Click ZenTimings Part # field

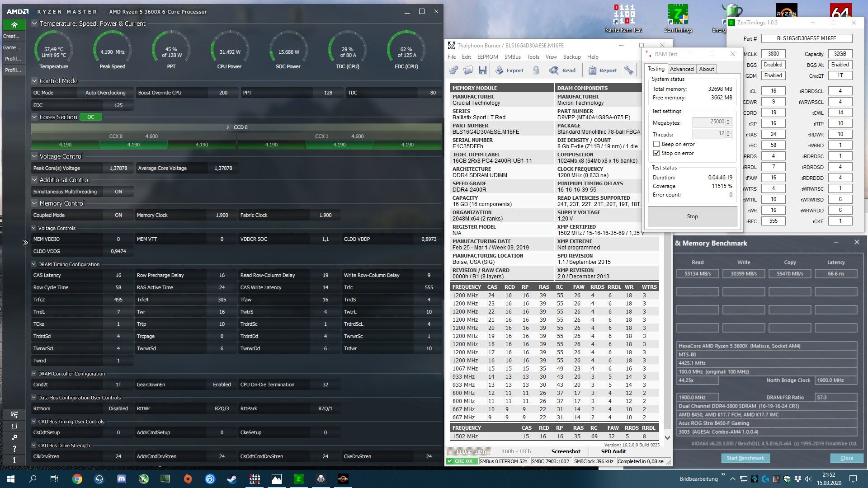pyautogui.click(x=807, y=38)
